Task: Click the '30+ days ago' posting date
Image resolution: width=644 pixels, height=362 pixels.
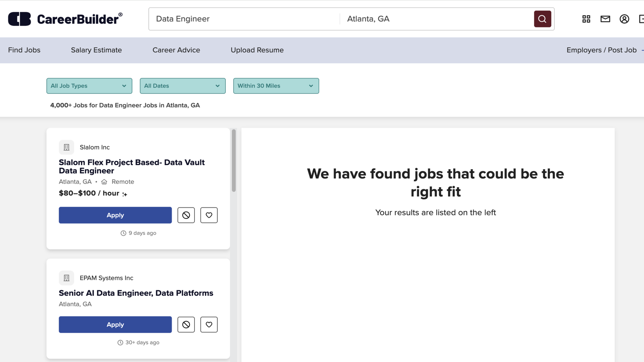Action: pos(142,342)
